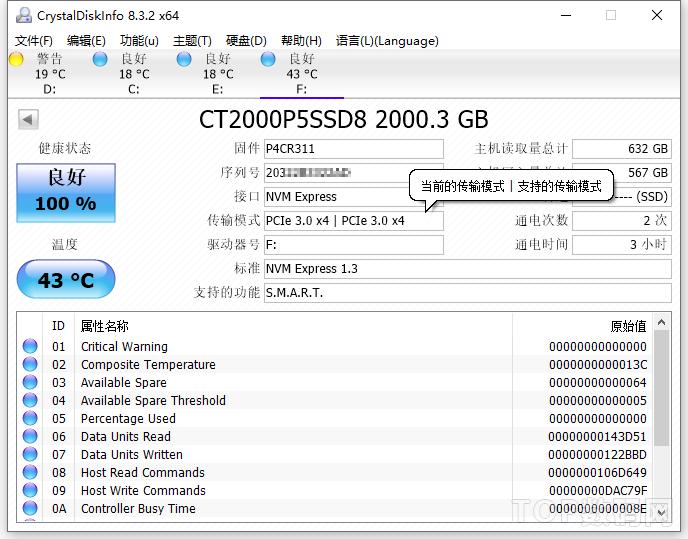Click the firmware field P4CR311

(x=354, y=149)
